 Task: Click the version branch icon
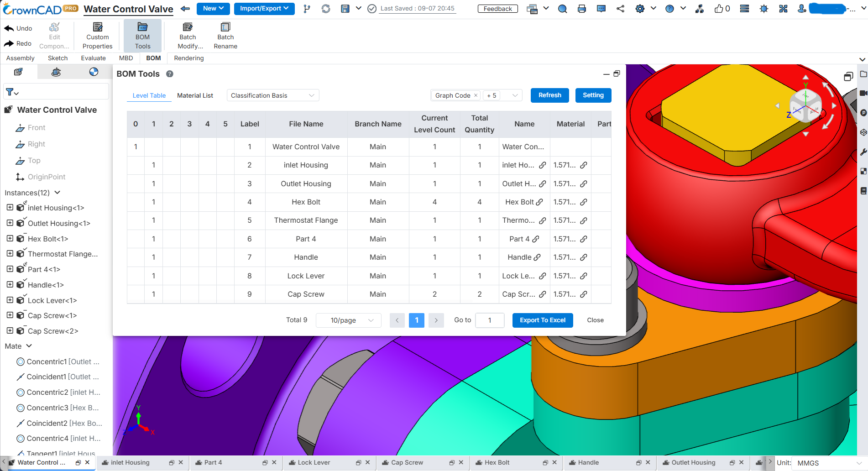point(307,9)
